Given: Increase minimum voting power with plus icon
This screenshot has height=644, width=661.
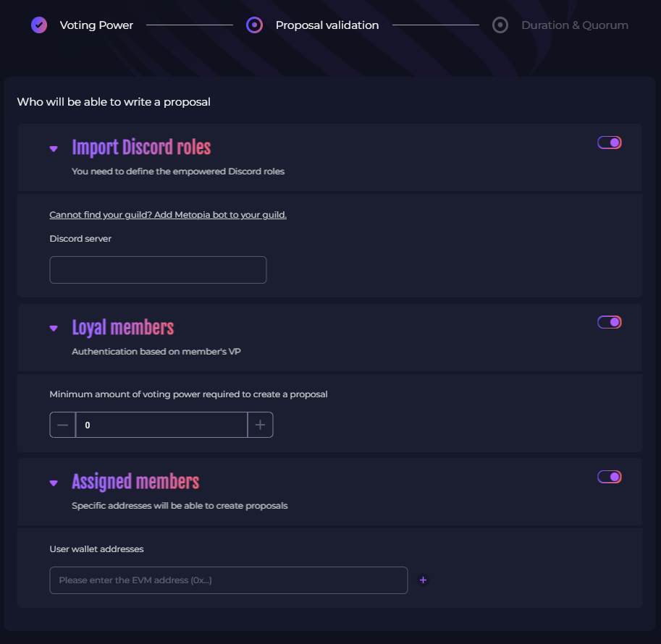Looking at the screenshot, I should click(260, 425).
